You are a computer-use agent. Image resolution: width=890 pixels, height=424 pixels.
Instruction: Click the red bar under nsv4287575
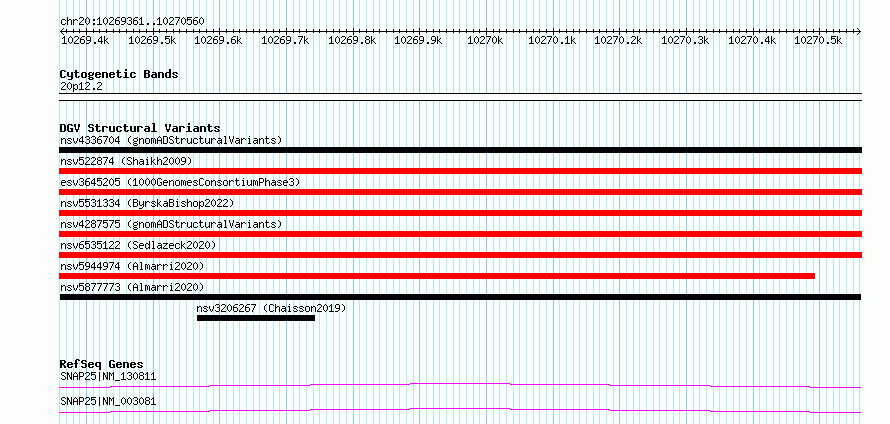(x=460, y=234)
